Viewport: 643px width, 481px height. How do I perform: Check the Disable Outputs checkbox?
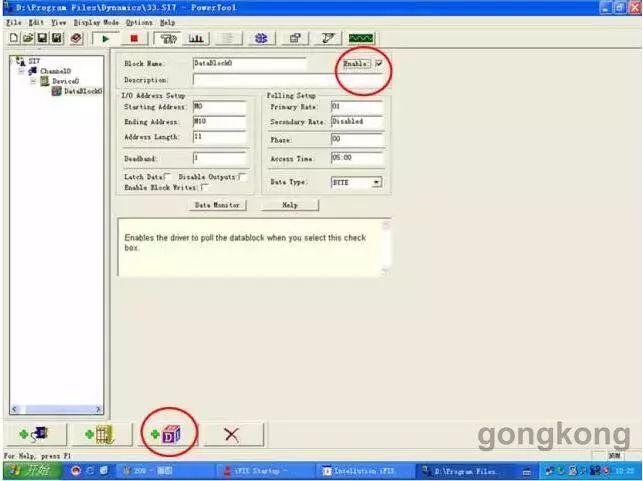242,177
